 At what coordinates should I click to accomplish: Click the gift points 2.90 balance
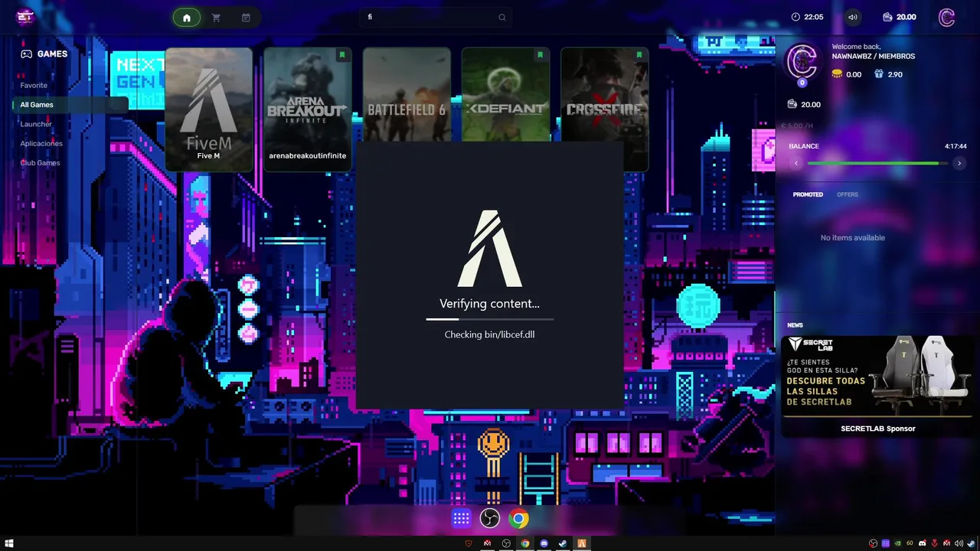click(888, 74)
